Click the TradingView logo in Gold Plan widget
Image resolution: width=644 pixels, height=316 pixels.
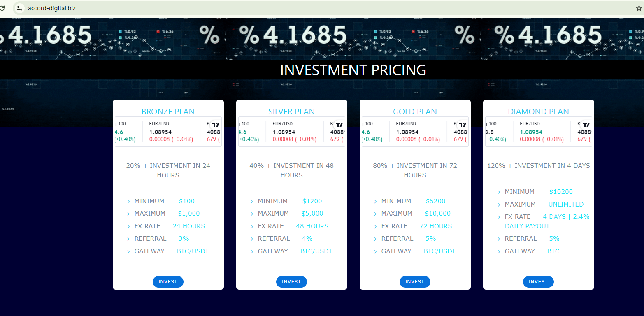(463, 125)
